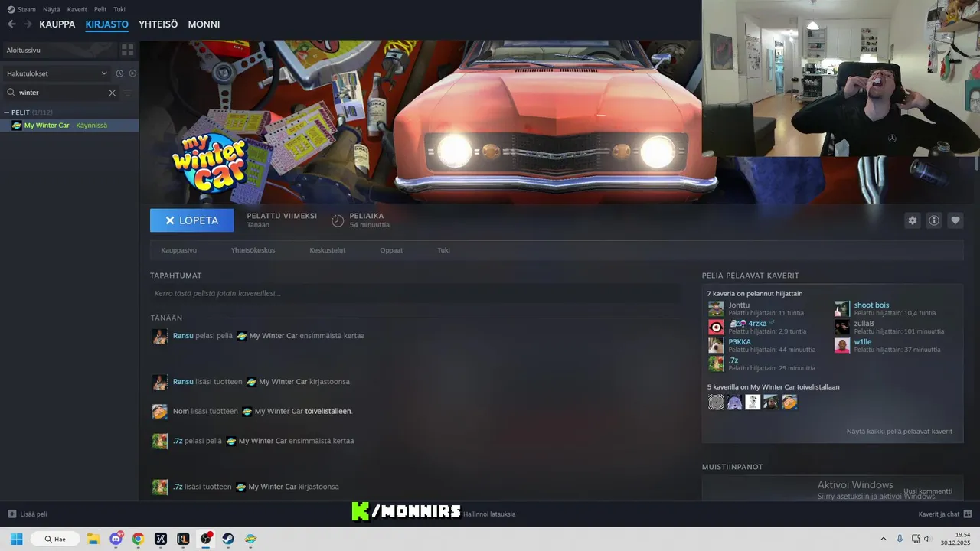Screen dimensions: 980x551
Task: Click the Aloitussivu home button
Action: click(x=58, y=50)
